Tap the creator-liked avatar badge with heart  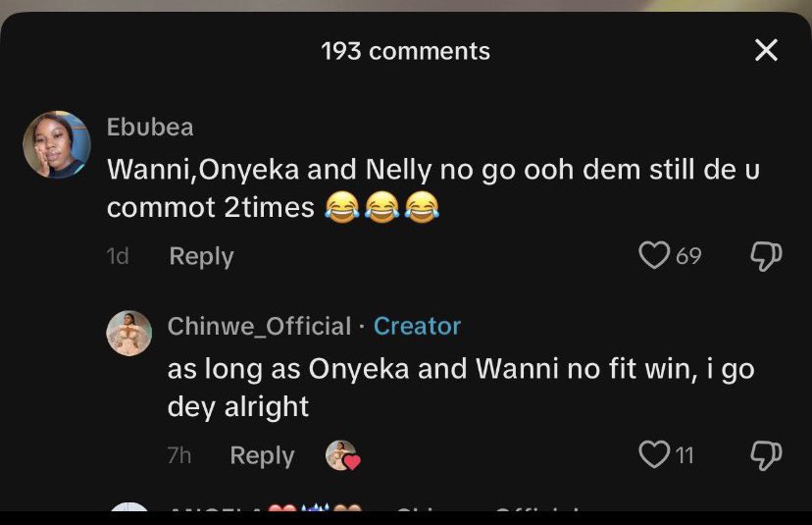[342, 455]
